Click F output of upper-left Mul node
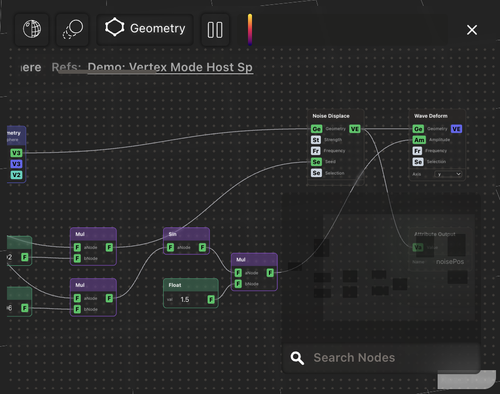 109,247
